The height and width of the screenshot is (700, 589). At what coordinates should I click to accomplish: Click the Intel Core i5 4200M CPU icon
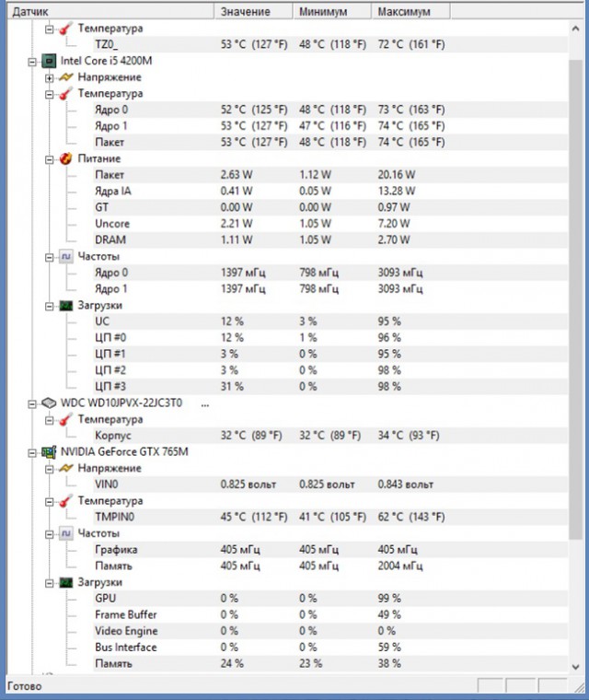pos(49,61)
